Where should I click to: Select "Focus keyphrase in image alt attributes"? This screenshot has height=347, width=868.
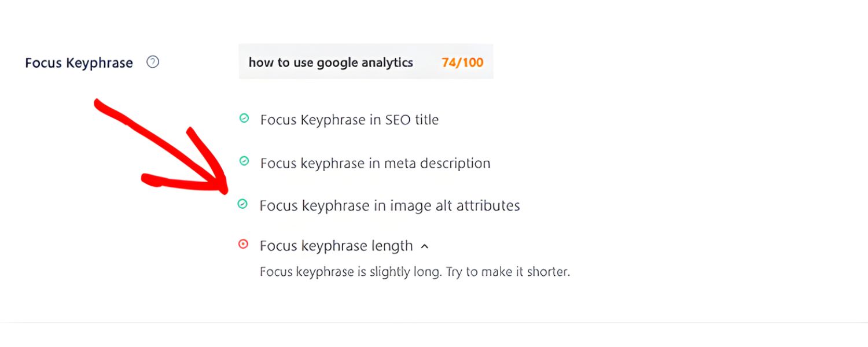click(x=389, y=205)
